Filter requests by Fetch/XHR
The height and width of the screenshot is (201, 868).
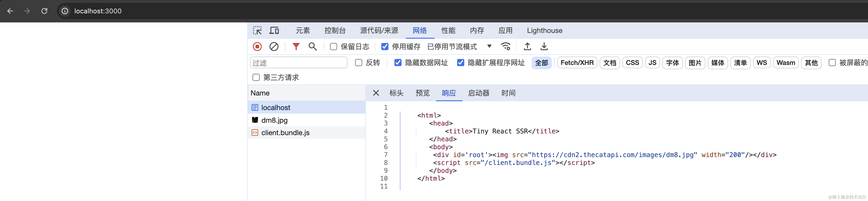point(577,63)
